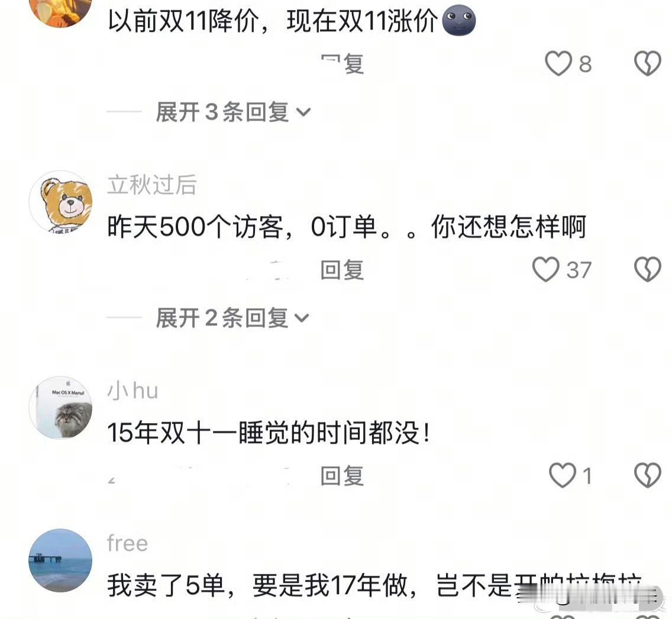Open the username free profile

128,543
